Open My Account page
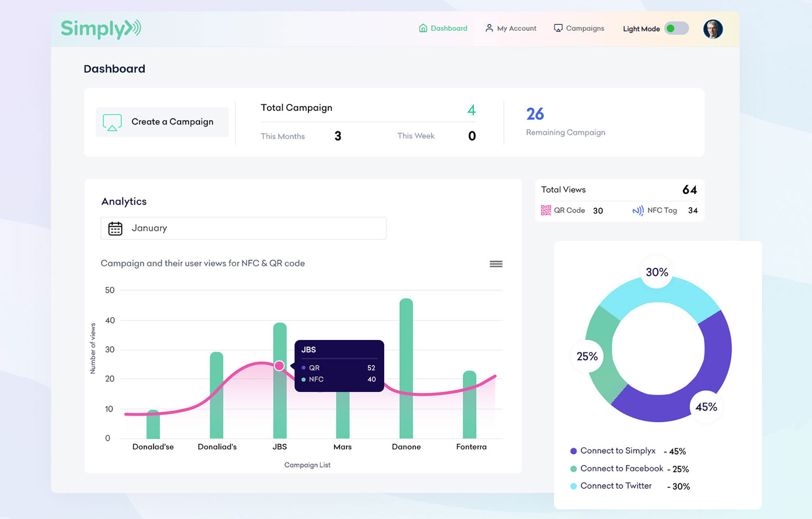 pyautogui.click(x=511, y=28)
